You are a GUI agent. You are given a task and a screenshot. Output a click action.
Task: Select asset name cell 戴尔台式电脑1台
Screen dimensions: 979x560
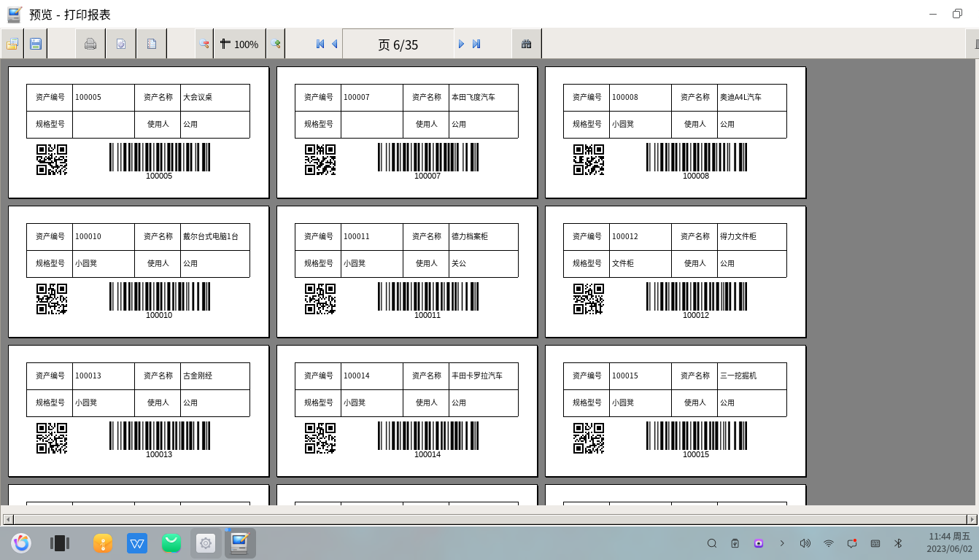coord(215,237)
